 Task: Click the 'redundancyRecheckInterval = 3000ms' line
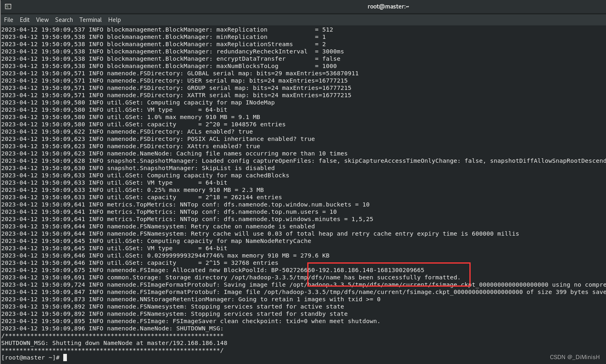172,51
